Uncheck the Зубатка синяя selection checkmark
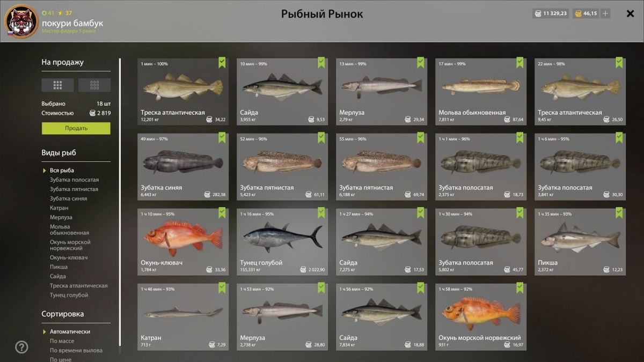The height and width of the screenshot is (362, 644). 222,138
